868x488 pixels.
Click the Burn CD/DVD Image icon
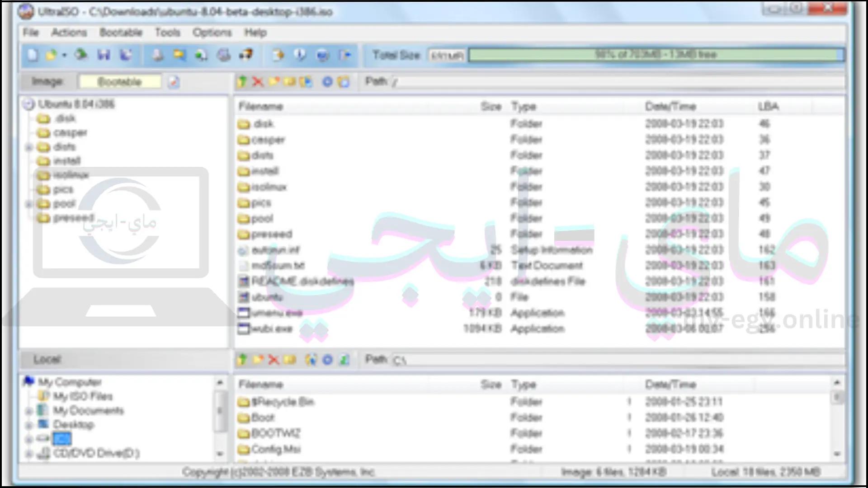pos(245,55)
